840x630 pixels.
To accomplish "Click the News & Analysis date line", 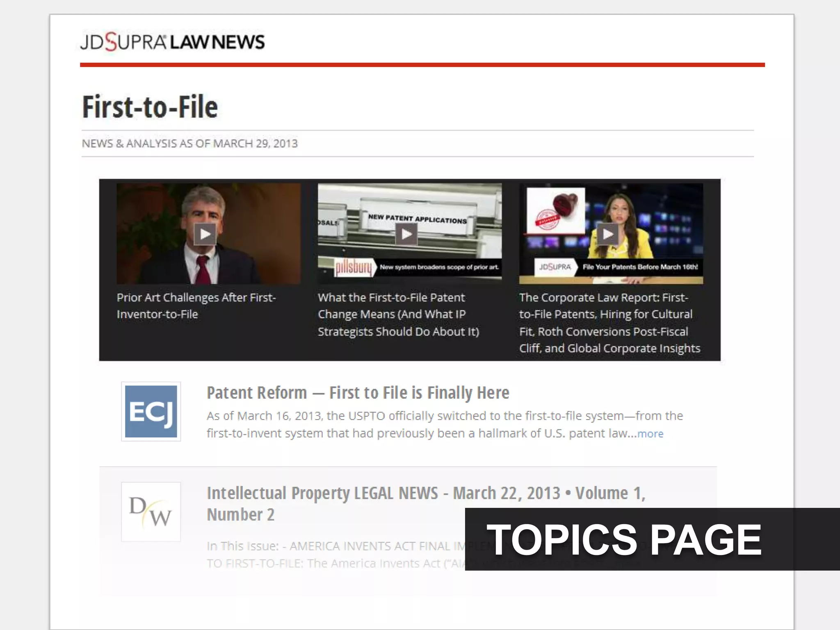I will [x=189, y=144].
